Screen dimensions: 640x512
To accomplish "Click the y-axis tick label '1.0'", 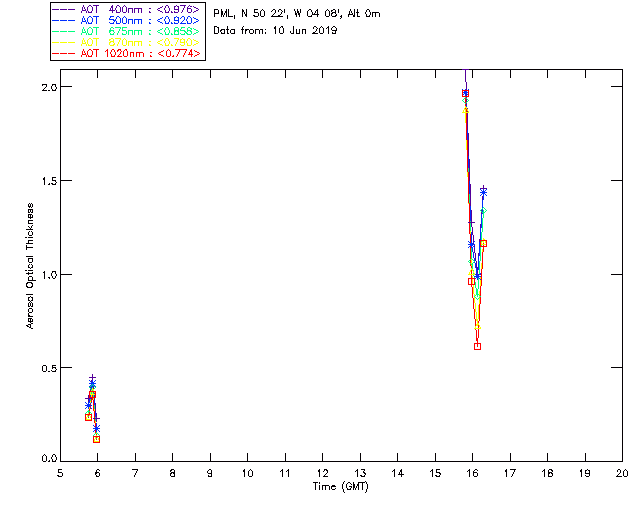I will pyautogui.click(x=48, y=275).
